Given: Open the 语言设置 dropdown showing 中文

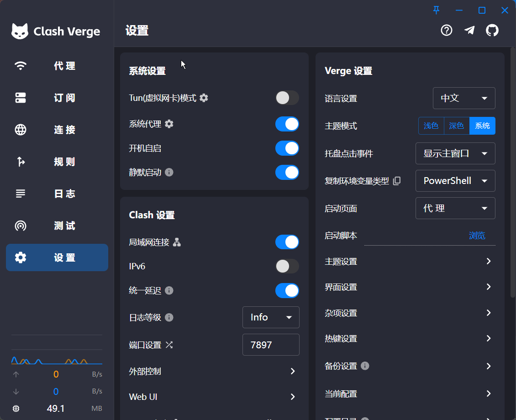Looking at the screenshot, I should coord(463,98).
